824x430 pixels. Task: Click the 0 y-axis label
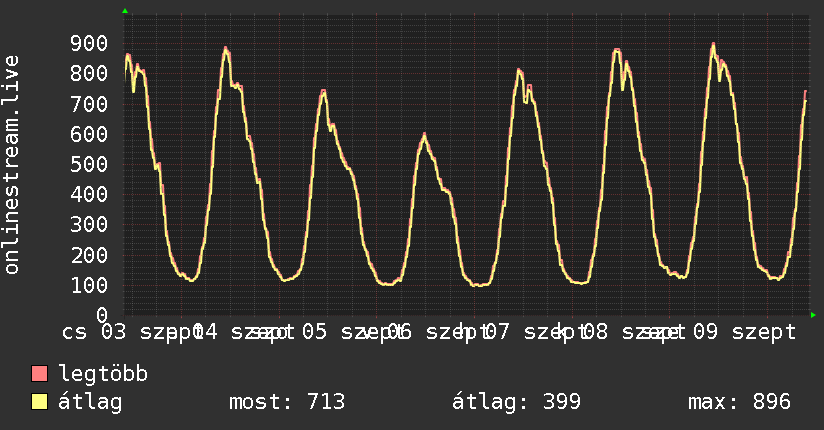click(x=102, y=315)
